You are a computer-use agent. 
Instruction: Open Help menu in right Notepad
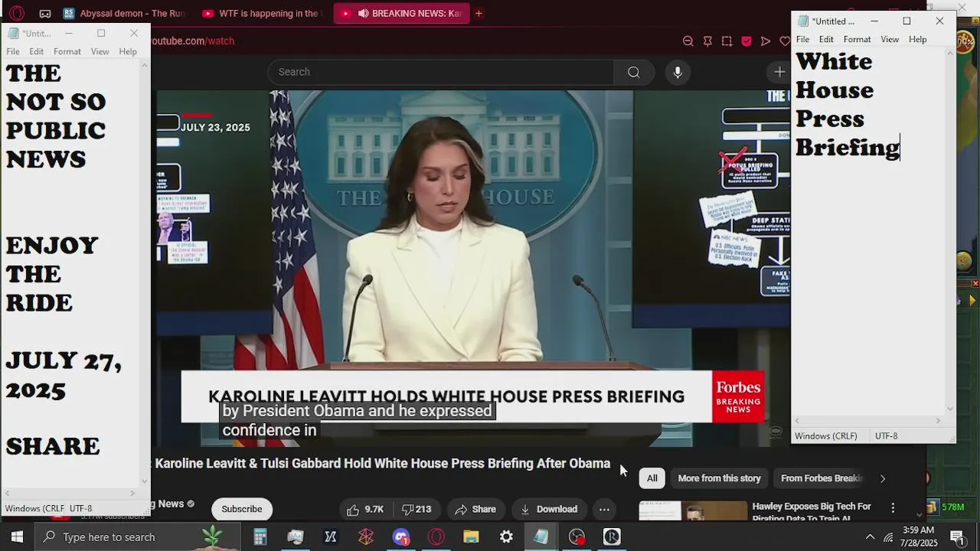click(x=917, y=39)
